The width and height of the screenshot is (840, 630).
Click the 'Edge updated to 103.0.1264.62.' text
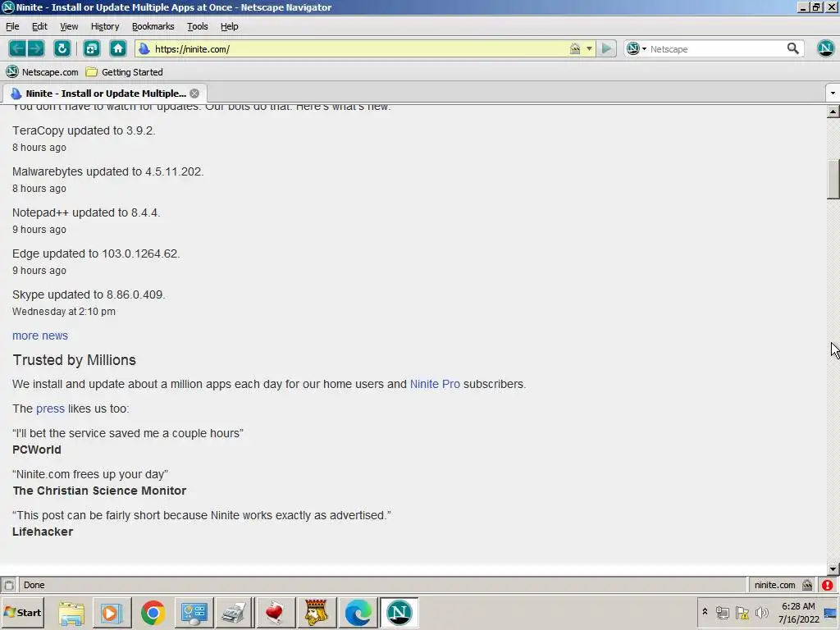click(x=96, y=253)
